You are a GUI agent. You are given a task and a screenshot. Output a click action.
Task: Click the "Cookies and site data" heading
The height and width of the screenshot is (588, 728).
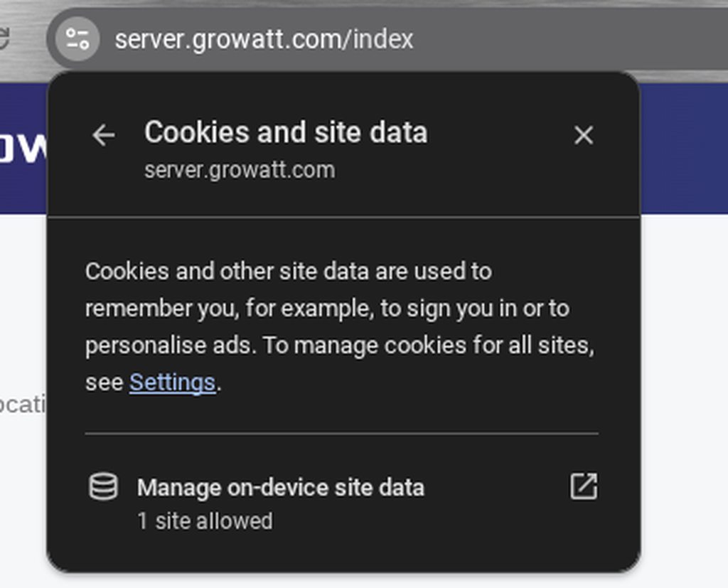tap(286, 132)
